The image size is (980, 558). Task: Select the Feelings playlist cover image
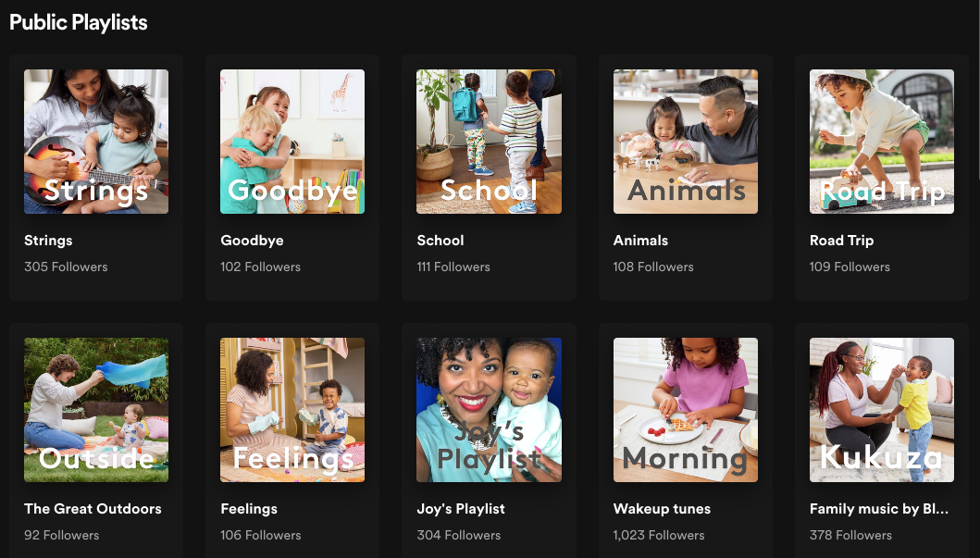[292, 410]
